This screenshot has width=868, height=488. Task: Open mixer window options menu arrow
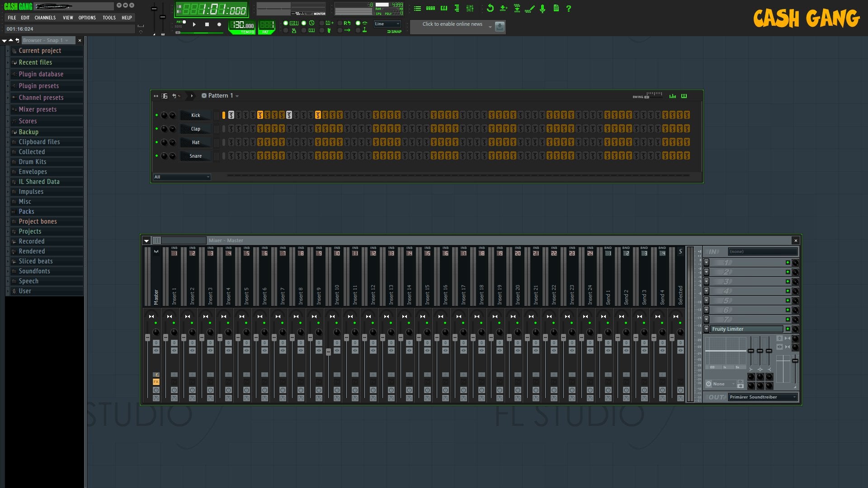tap(146, 241)
